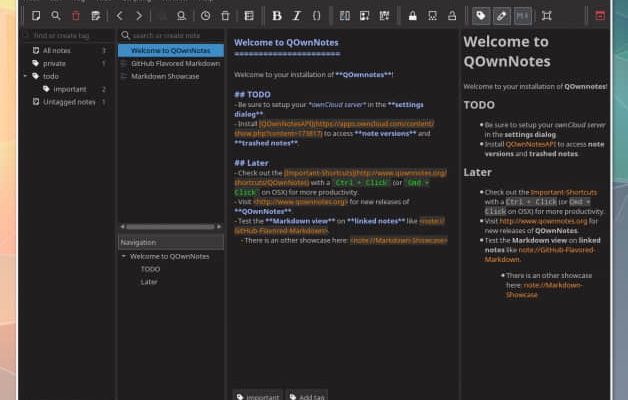The height and width of the screenshot is (400, 628).
Task: Insert table toolbar icon
Action: point(384,16)
